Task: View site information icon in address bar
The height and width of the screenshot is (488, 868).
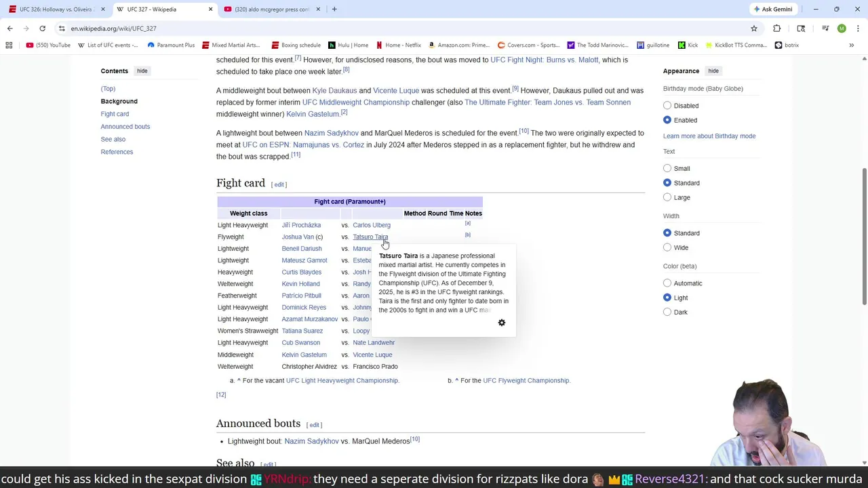Action: coord(62,28)
